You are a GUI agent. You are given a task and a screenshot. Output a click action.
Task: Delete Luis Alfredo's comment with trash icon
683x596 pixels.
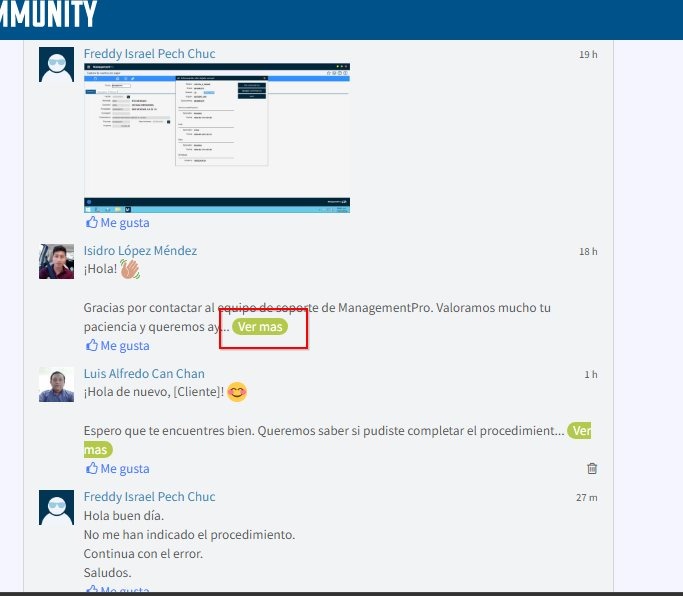click(x=592, y=468)
